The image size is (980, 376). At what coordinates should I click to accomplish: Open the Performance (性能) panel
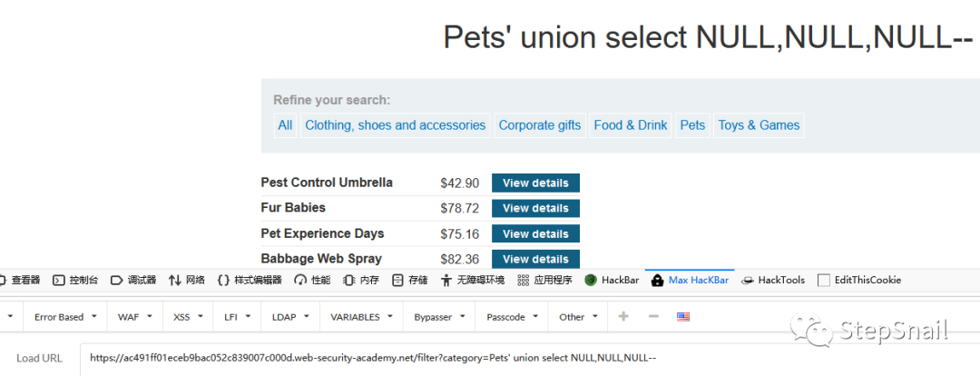coord(312,280)
